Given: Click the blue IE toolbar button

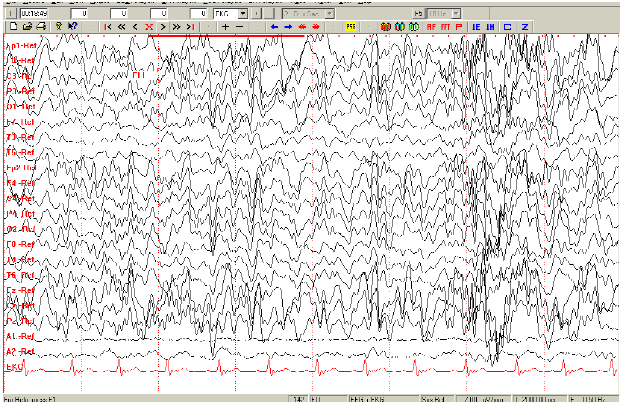Looking at the screenshot, I should [x=476, y=27].
